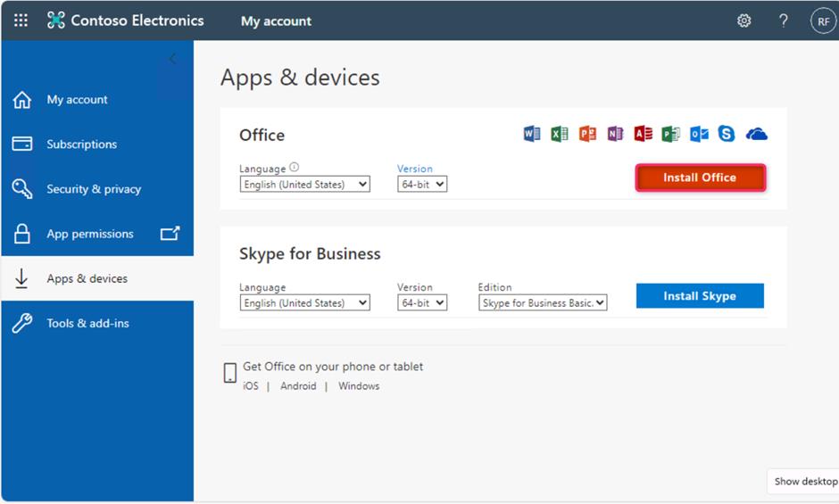Open settings via the gear icon

pyautogui.click(x=743, y=21)
